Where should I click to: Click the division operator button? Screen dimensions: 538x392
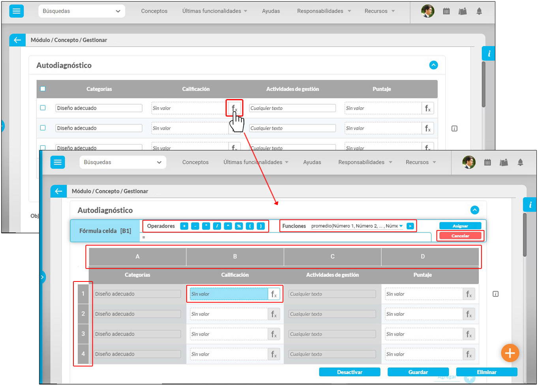[217, 226]
